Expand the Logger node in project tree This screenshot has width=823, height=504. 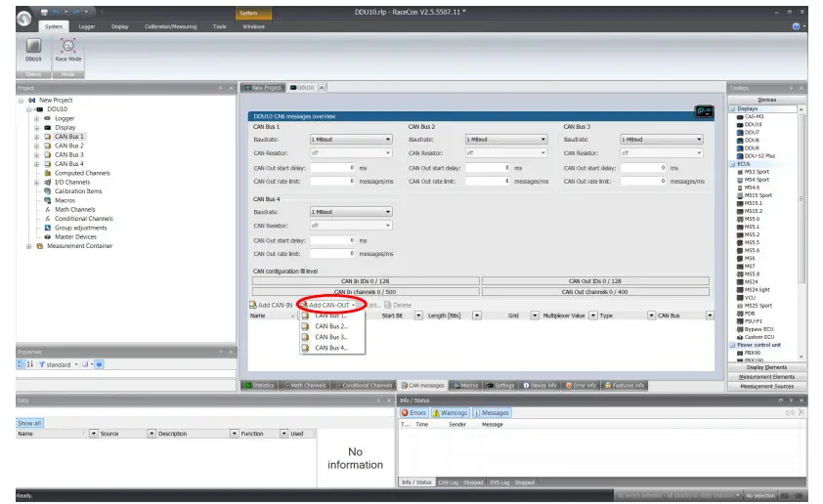[x=36, y=118]
